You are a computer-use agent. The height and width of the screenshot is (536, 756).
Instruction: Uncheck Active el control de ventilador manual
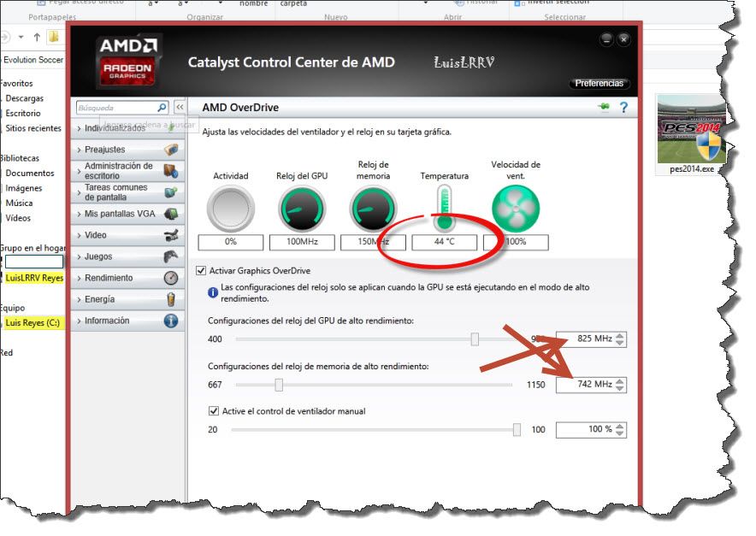214,411
